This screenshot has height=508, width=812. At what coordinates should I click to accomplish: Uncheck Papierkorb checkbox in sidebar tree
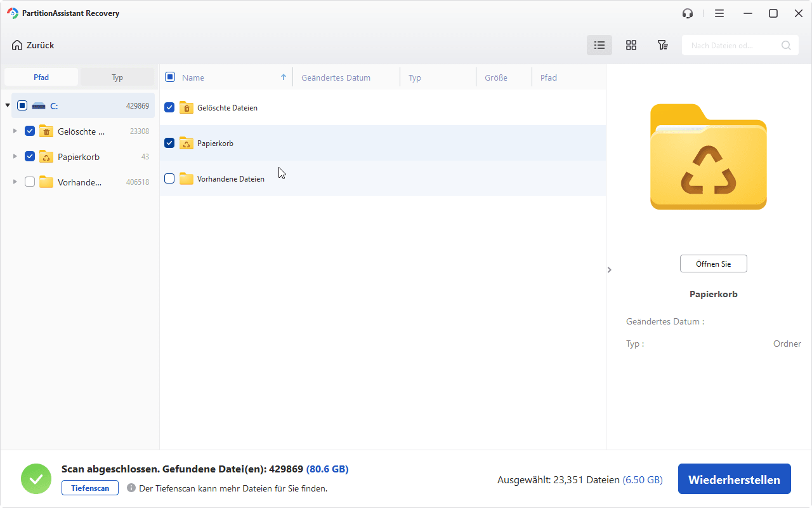tap(30, 156)
